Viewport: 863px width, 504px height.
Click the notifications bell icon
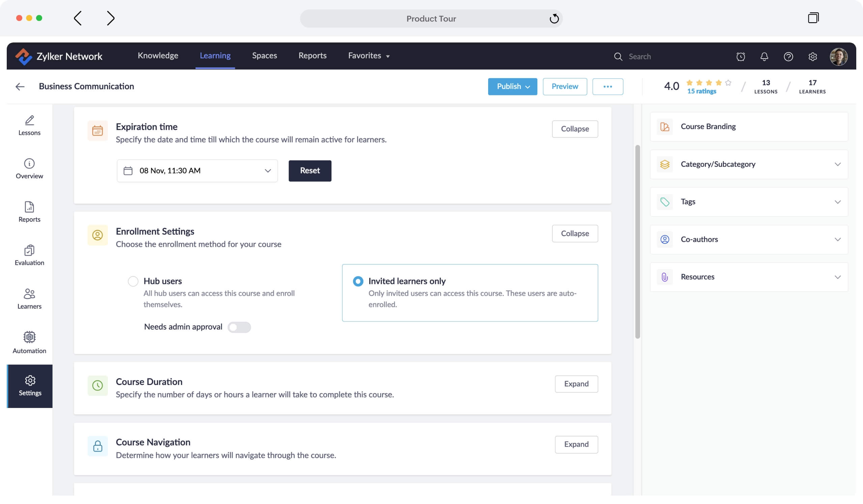click(x=764, y=57)
